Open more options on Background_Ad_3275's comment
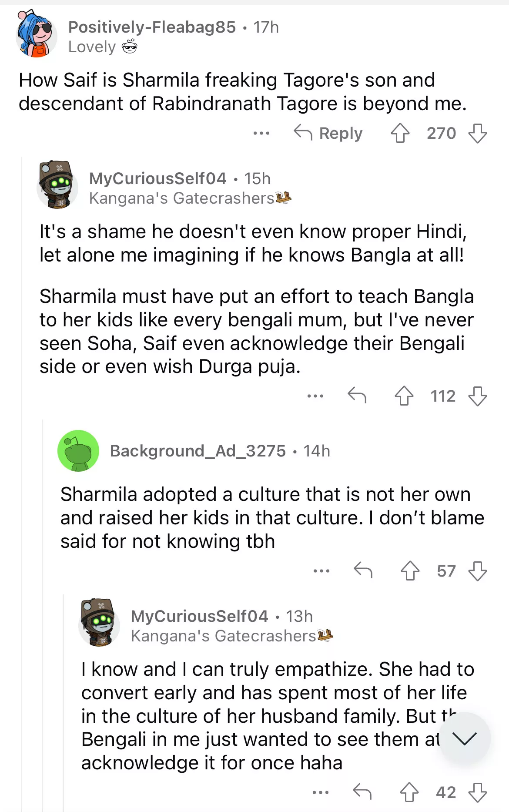The height and width of the screenshot is (812, 509). pyautogui.click(x=321, y=570)
